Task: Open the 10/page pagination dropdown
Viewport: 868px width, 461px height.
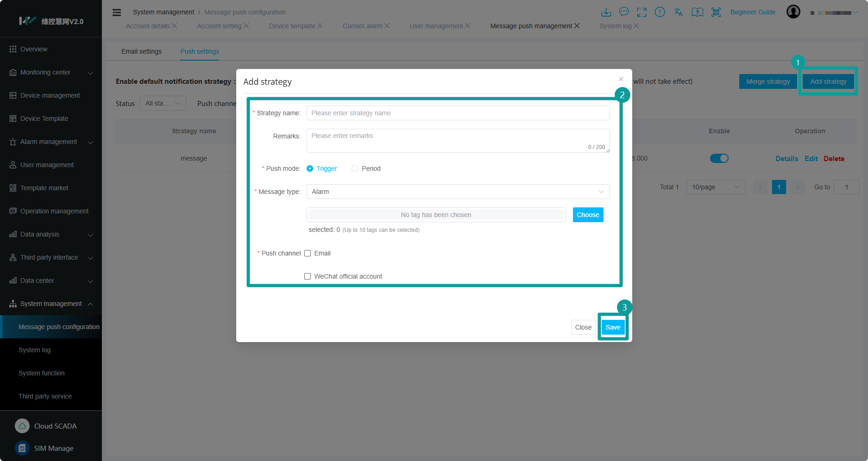Action: [715, 187]
